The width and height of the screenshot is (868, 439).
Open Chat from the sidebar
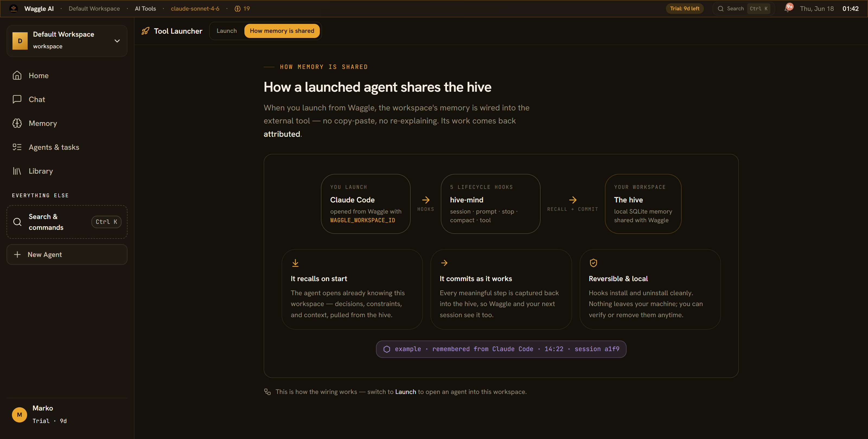click(67, 100)
